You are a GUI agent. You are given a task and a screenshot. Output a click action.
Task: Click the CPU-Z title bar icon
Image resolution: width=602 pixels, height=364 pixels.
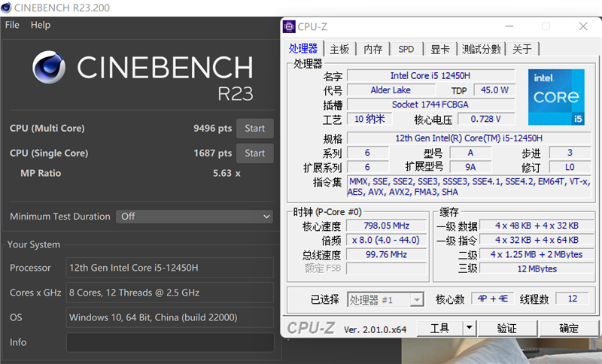pos(289,26)
